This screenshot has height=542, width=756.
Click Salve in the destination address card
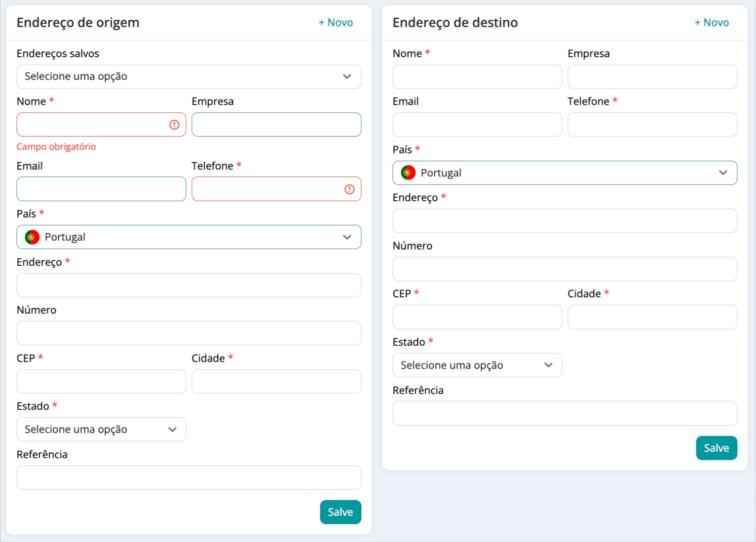[x=717, y=448]
